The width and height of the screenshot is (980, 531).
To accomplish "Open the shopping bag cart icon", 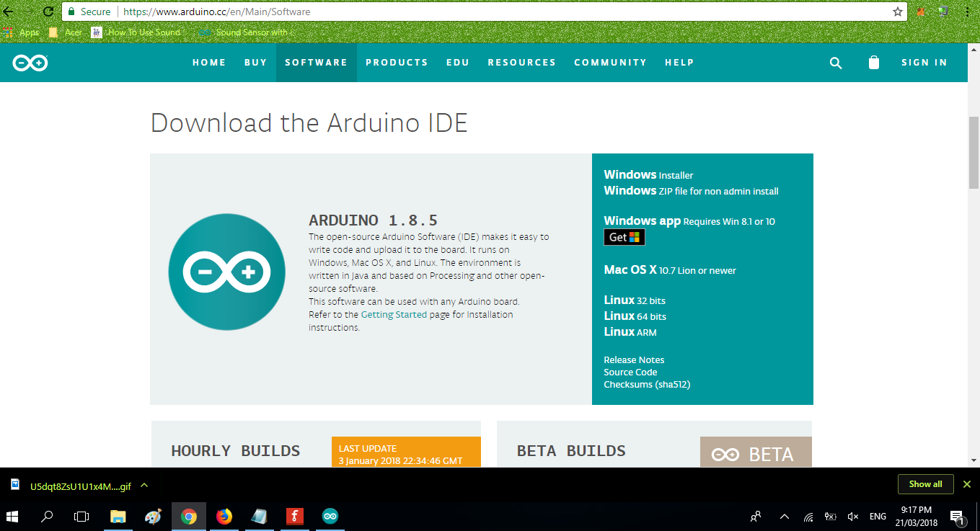I will (x=874, y=63).
